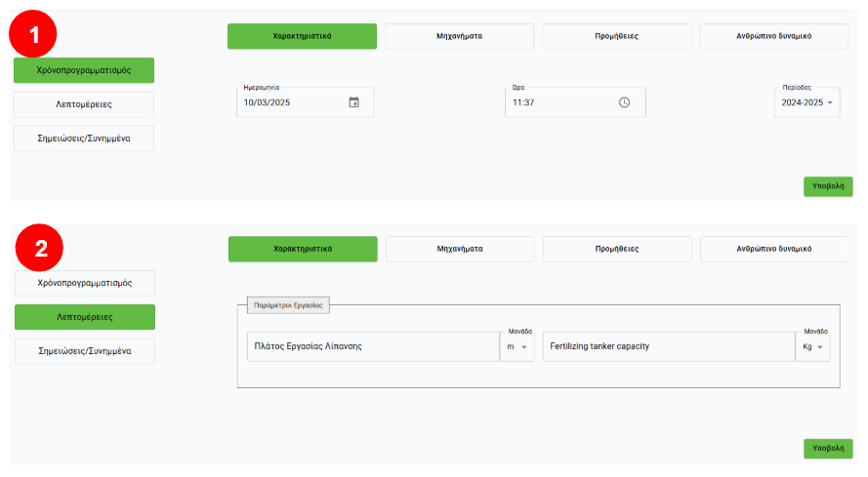Open the 'Kg' unit dropdown

point(812,346)
